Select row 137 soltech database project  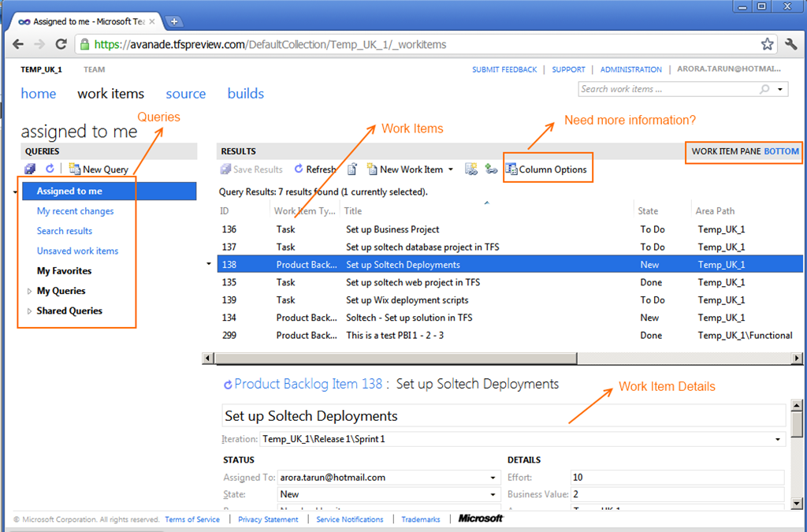pos(510,247)
